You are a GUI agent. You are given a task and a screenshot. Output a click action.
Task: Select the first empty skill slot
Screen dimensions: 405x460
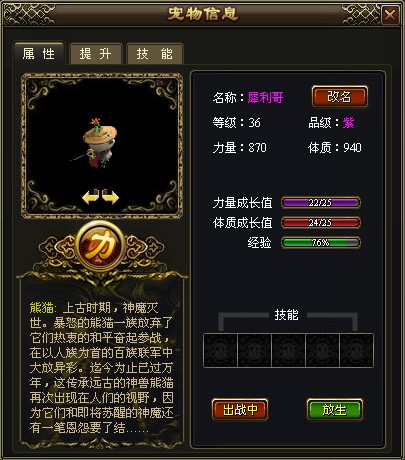(x=220, y=350)
